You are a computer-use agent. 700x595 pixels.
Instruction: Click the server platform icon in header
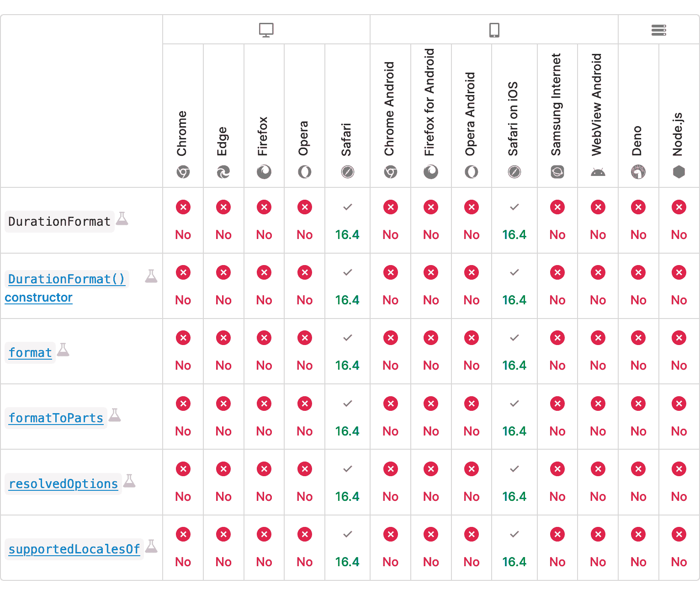point(658,30)
